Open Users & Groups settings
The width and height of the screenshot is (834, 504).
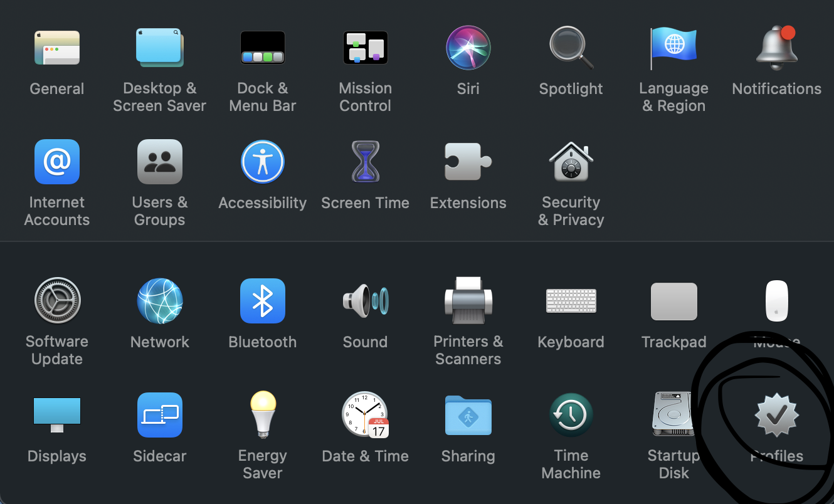[160, 162]
